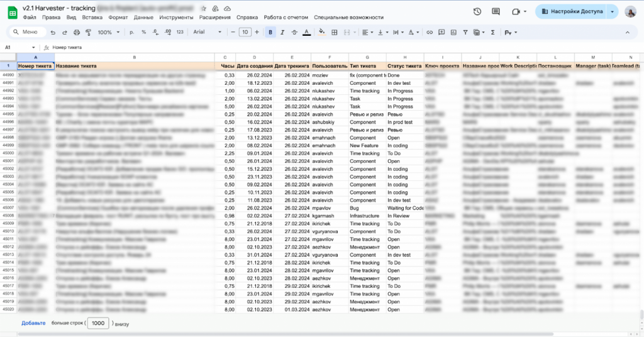
Task: Open version history clock icon
Action: (477, 11)
